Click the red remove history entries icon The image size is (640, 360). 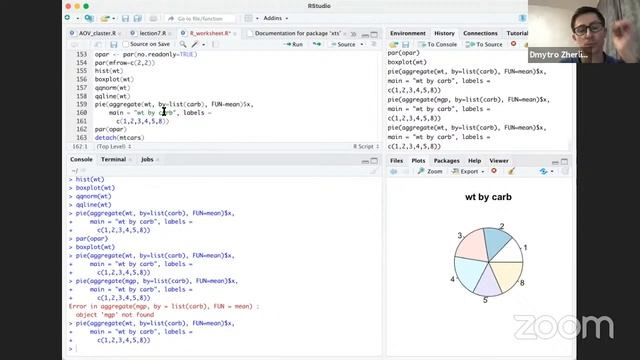tap(513, 44)
